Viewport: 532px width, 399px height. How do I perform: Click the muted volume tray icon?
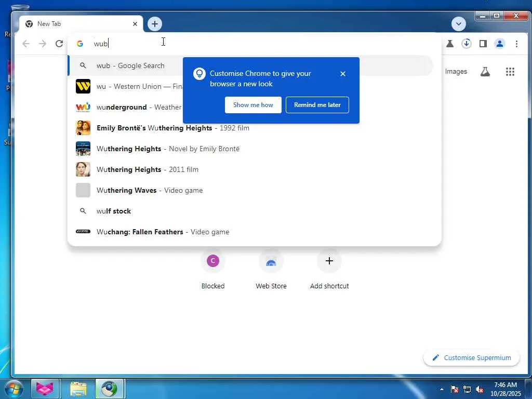click(480, 389)
